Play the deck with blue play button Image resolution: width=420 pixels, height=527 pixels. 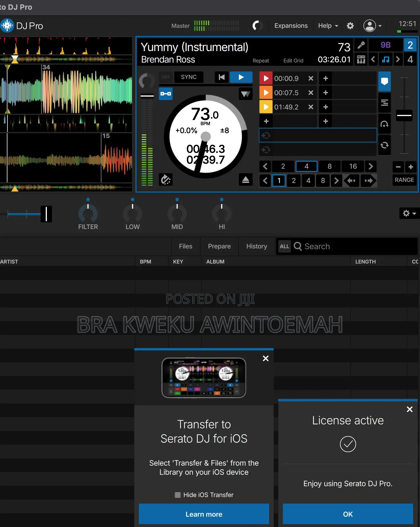click(x=241, y=77)
